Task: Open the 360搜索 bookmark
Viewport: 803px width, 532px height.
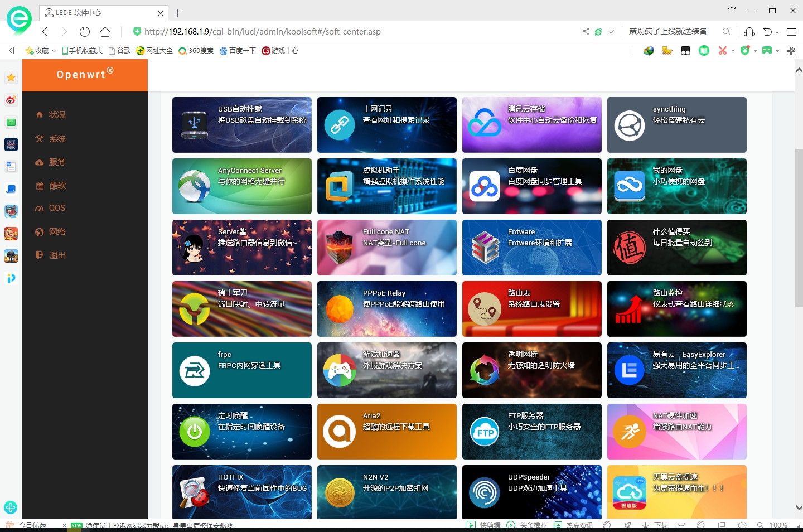Action: click(196, 51)
